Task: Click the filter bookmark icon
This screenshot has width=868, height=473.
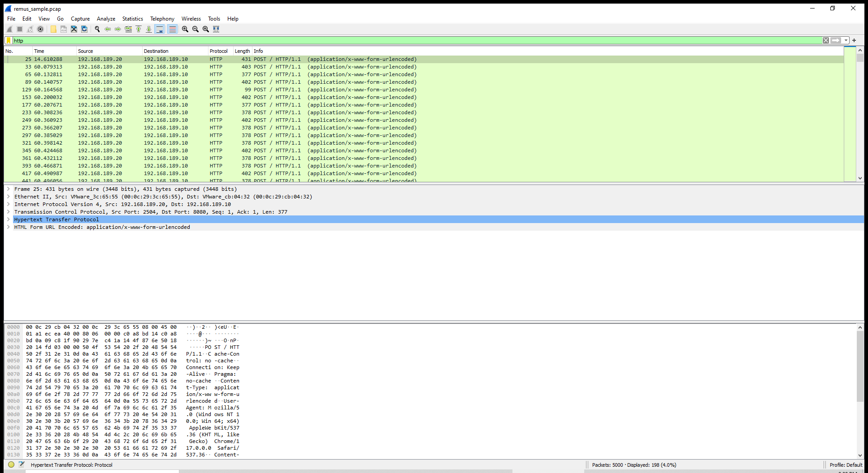Action: pos(9,40)
